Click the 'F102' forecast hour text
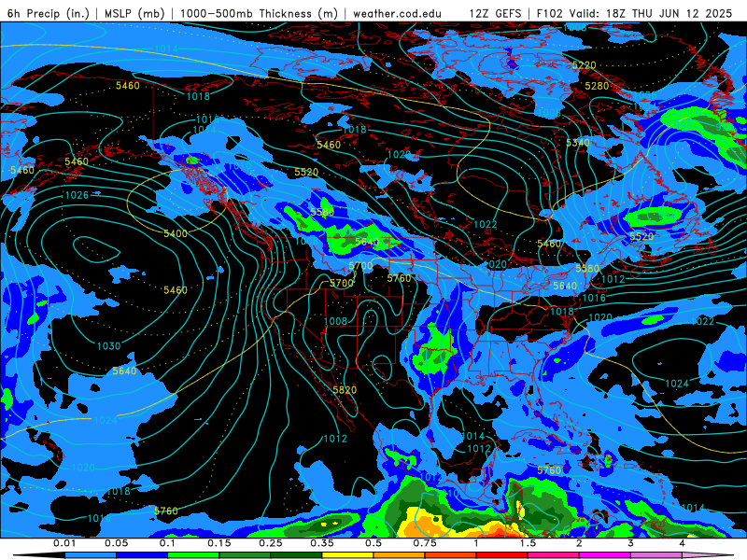The height and width of the screenshot is (560, 747). tap(549, 13)
